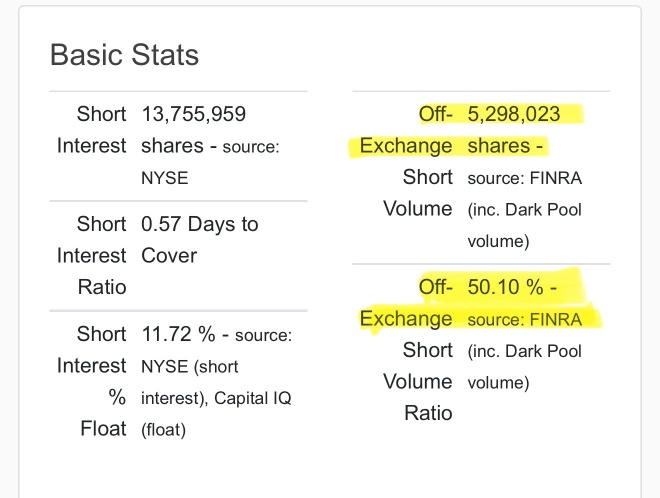The width and height of the screenshot is (660, 498).
Task: Select the 11.72 % float value
Action: [178, 334]
